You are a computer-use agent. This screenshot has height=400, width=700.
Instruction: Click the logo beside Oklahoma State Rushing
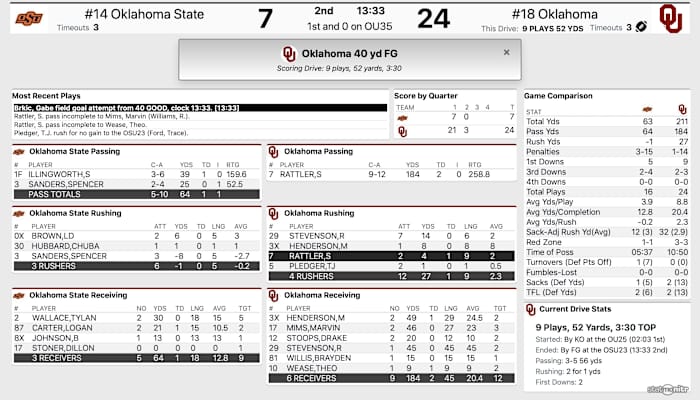click(x=19, y=212)
